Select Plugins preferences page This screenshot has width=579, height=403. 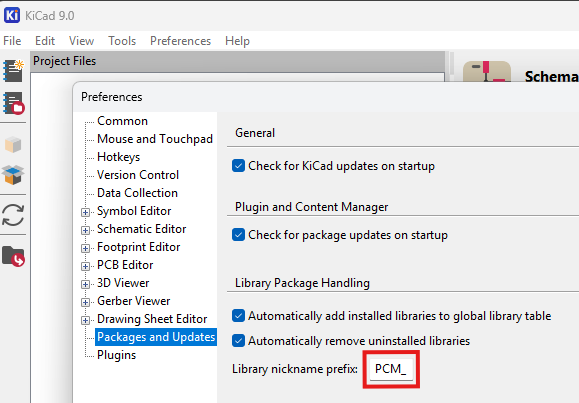pos(116,355)
